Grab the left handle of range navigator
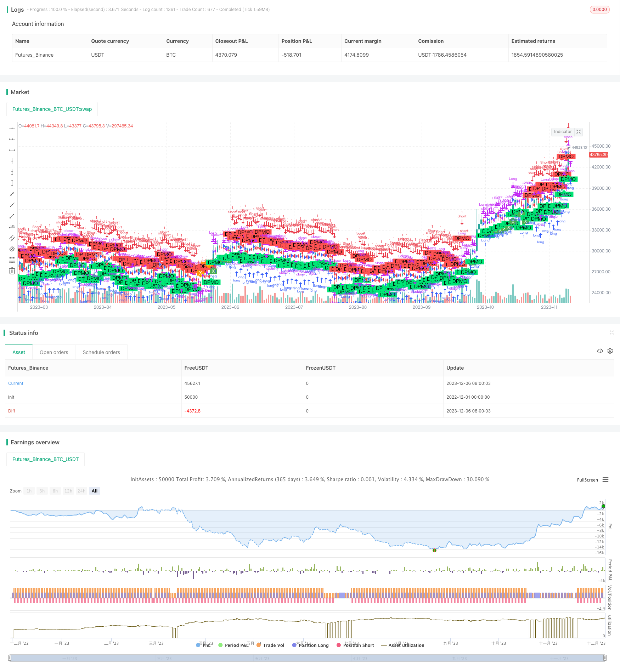620x672 pixels. click(10, 658)
